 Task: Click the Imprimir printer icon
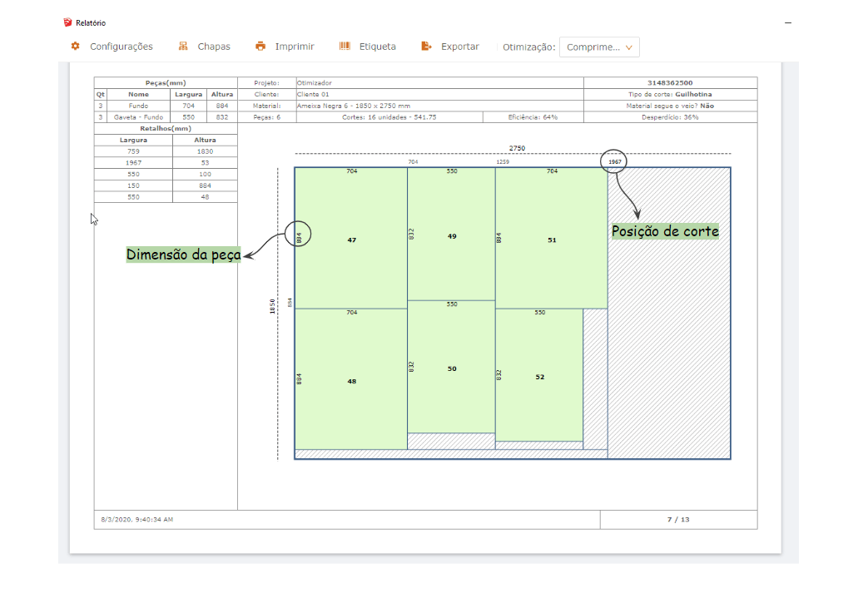260,47
